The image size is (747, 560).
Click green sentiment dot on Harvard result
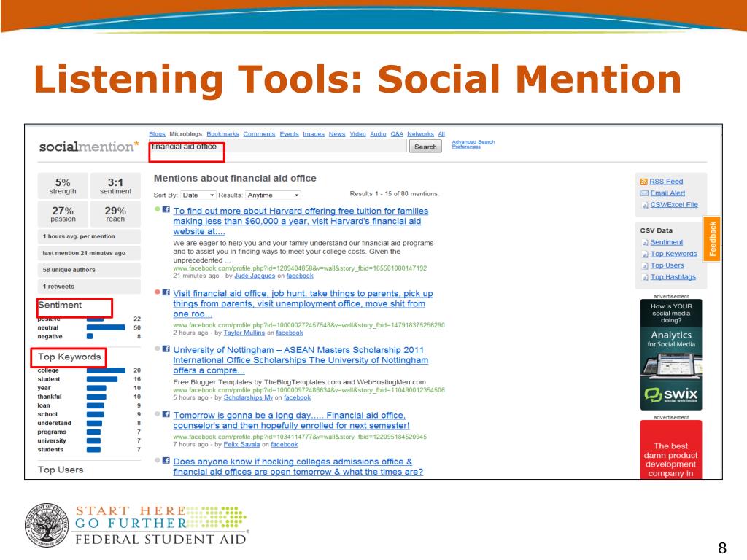click(x=158, y=209)
